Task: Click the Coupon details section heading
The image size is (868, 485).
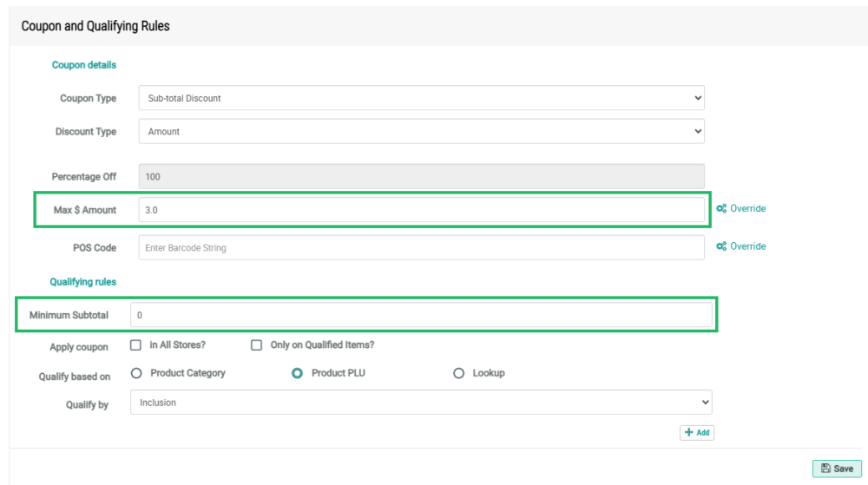Action: 84,65
